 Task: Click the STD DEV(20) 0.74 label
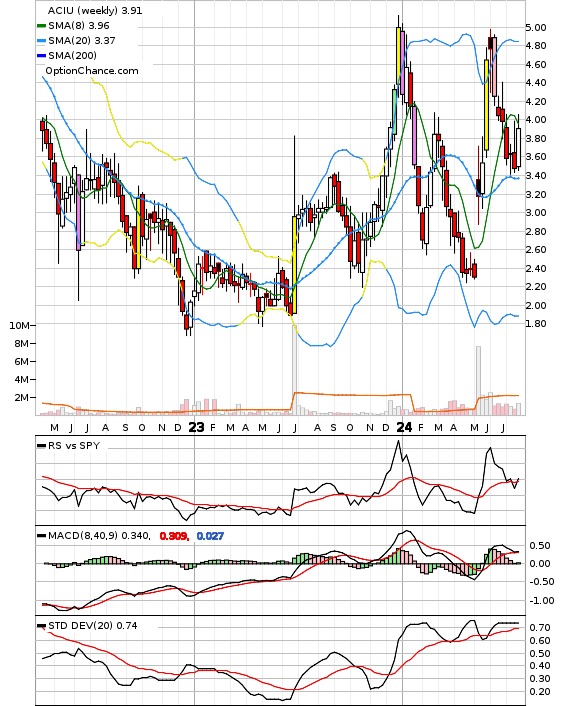(x=92, y=626)
